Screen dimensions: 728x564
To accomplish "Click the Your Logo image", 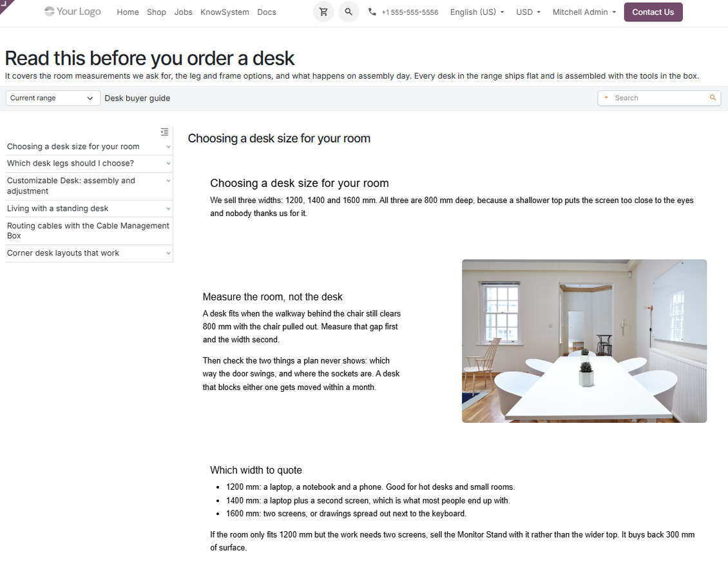I will point(72,12).
